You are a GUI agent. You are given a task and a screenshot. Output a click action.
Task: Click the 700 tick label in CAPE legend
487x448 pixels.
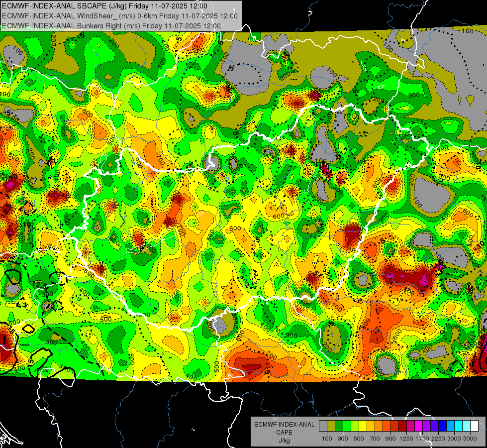coord(375,439)
